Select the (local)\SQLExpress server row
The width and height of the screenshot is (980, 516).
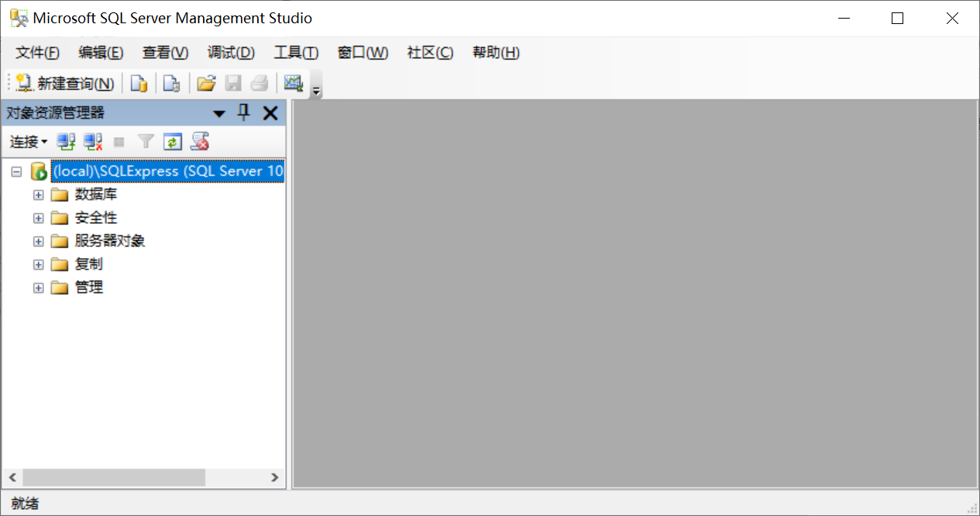(x=167, y=171)
